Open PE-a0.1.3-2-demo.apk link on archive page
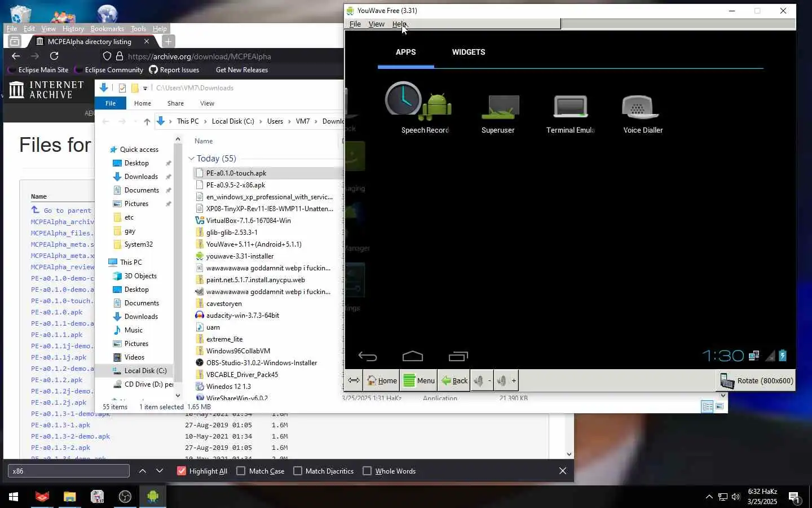Image resolution: width=812 pixels, height=508 pixels. [x=70, y=436]
